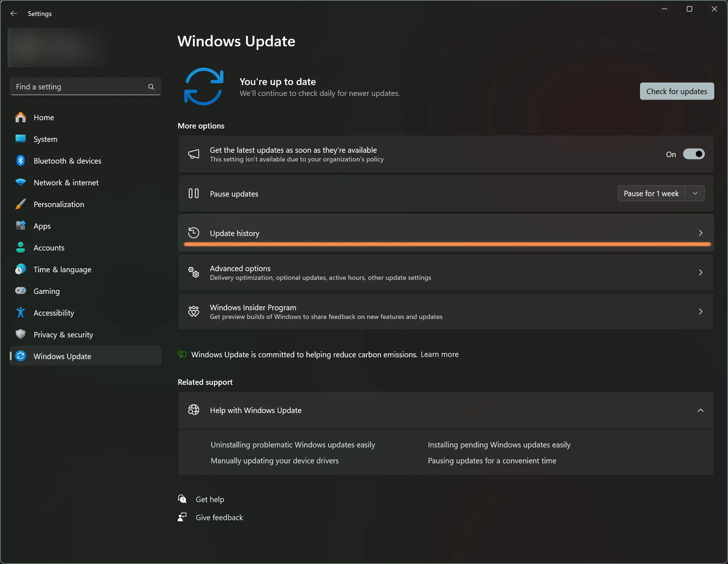Click the Personalization paintbrush icon
The width and height of the screenshot is (728, 564).
[x=21, y=204]
